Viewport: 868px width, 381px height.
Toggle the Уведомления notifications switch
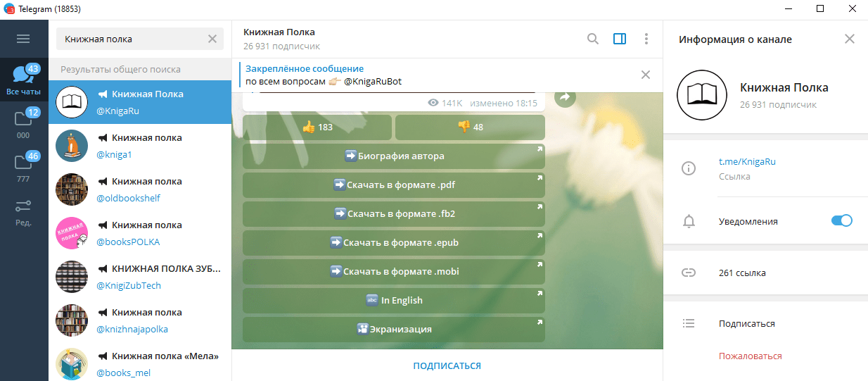point(841,220)
